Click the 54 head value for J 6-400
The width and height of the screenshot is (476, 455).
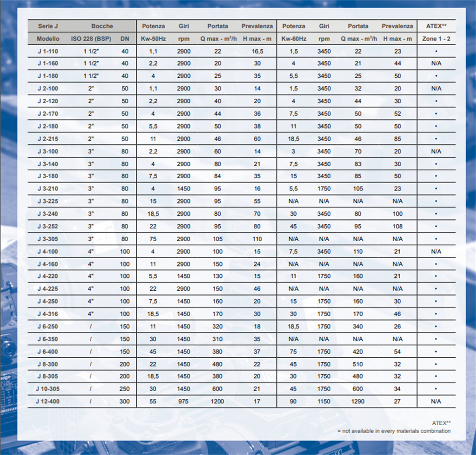(x=397, y=352)
